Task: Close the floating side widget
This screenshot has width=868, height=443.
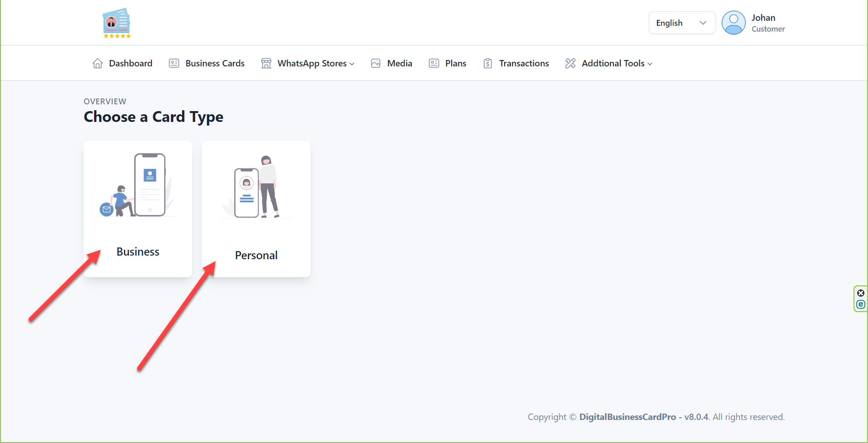Action: [861, 293]
